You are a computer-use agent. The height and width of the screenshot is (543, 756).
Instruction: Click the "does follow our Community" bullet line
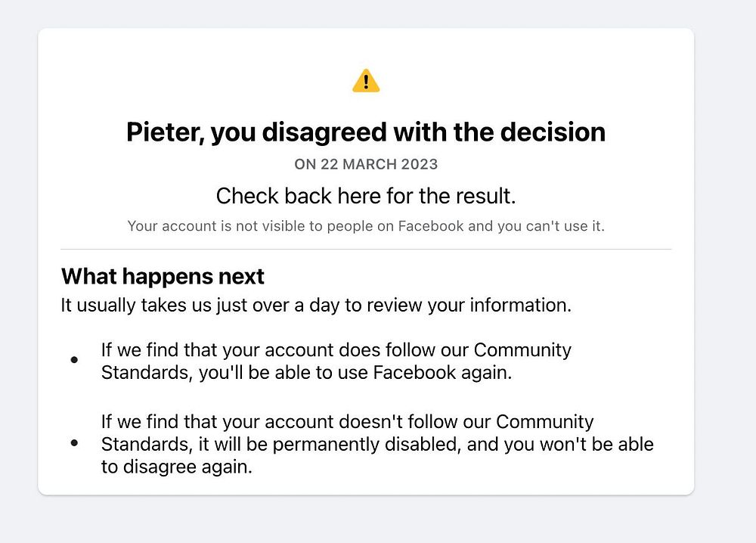coord(336,350)
